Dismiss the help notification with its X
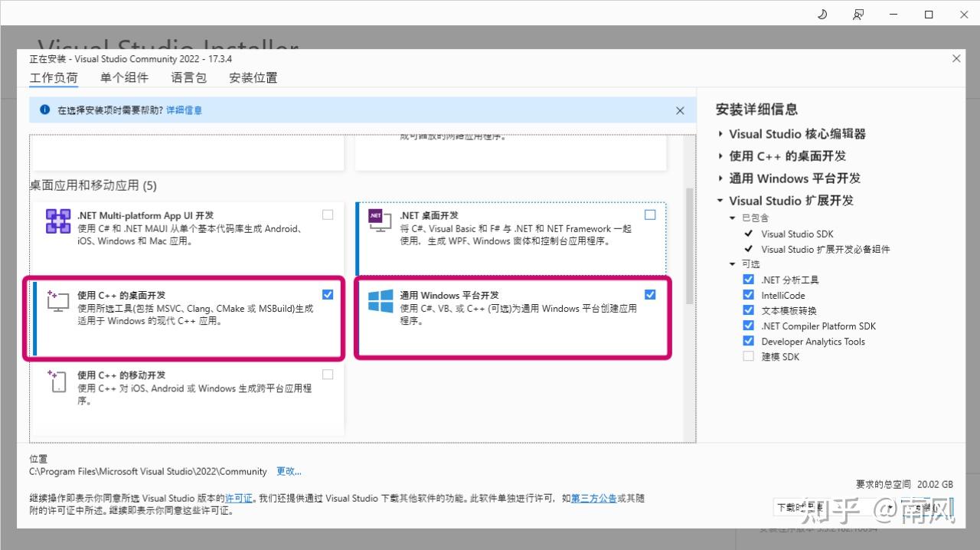 [680, 110]
